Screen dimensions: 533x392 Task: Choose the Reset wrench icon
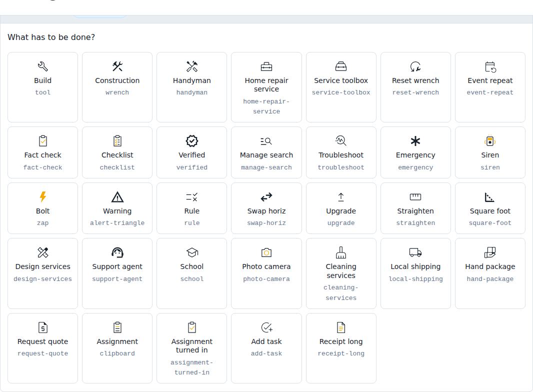415,66
